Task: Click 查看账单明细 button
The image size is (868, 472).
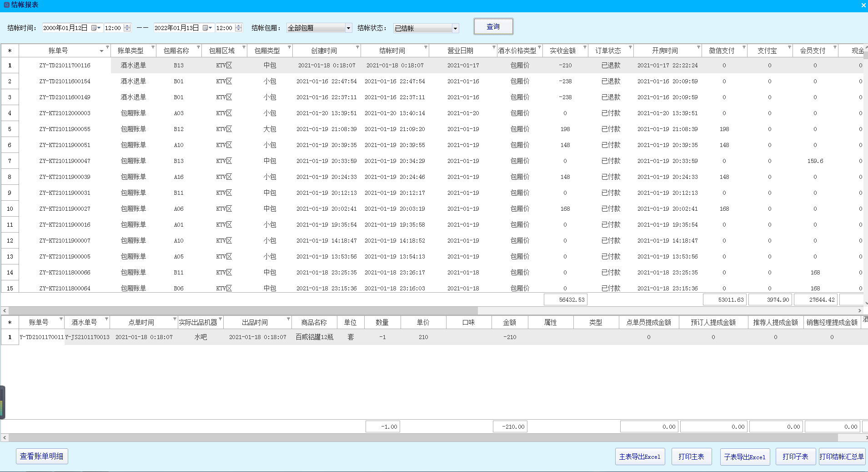Action: pyautogui.click(x=42, y=456)
